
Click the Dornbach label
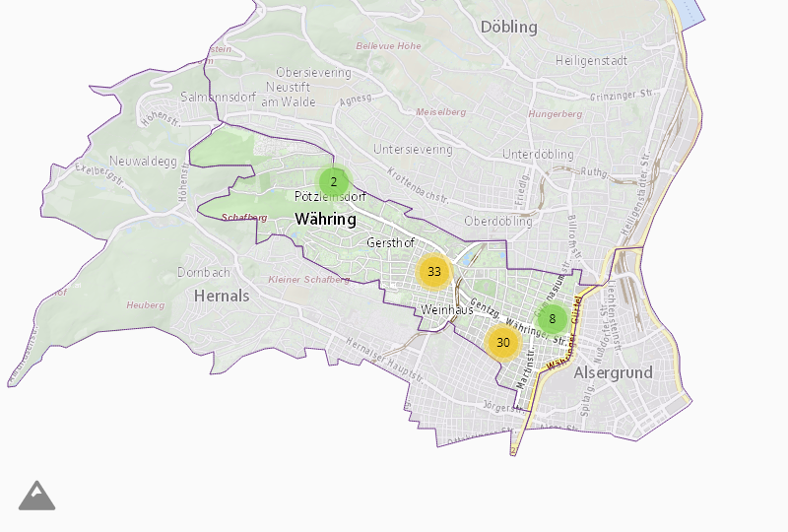coord(204,273)
